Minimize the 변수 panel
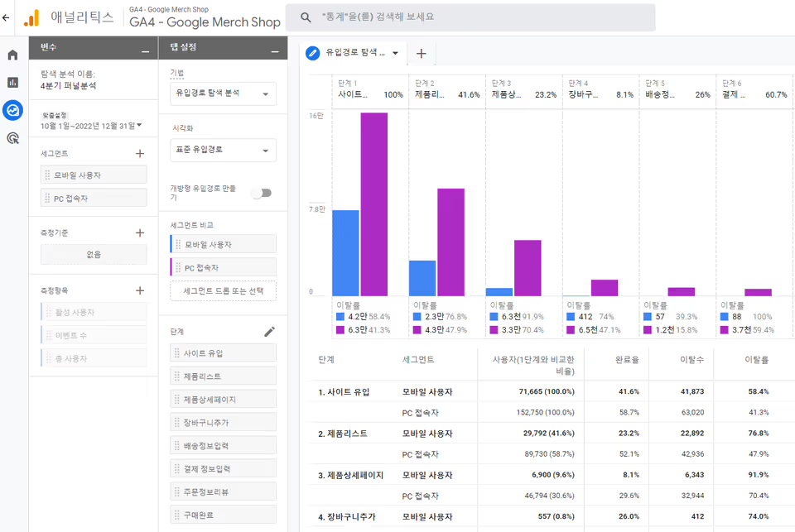Viewport: 795px width, 532px height. click(145, 52)
